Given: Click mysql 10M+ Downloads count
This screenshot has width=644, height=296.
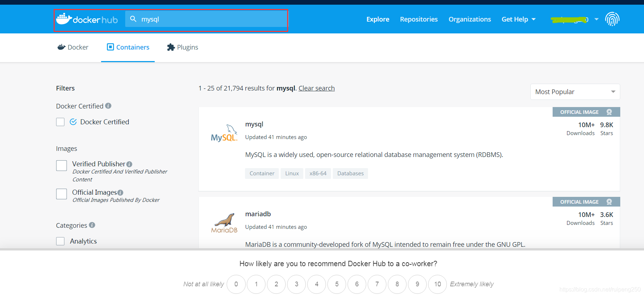Looking at the screenshot, I should pyautogui.click(x=586, y=125).
